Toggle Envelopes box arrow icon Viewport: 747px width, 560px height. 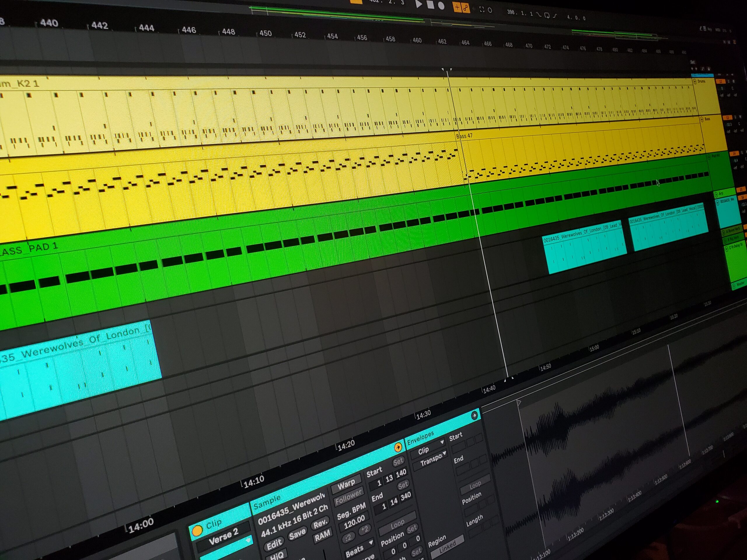coord(474,415)
